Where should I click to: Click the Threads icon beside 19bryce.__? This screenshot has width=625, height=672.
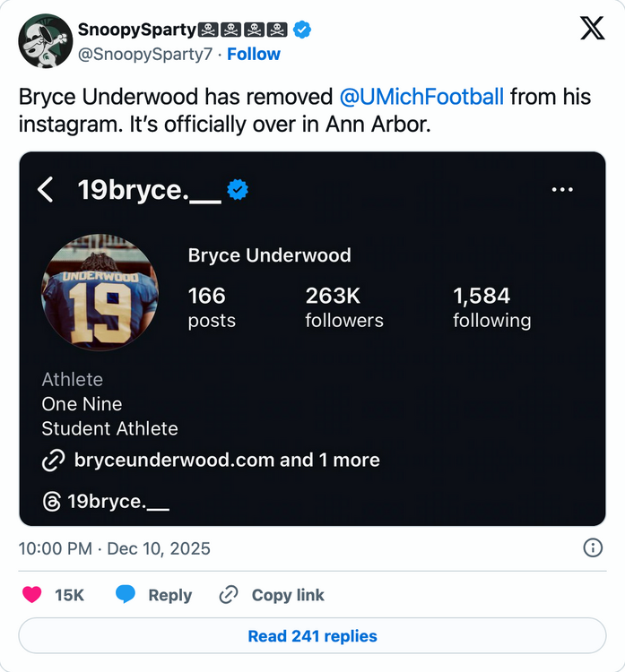[53, 501]
